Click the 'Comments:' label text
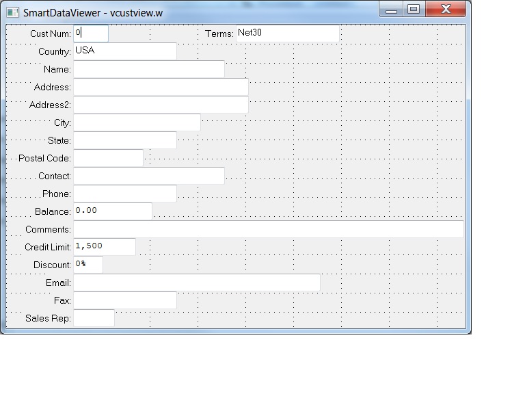Viewport: 525px width, 420px height. pos(49,229)
